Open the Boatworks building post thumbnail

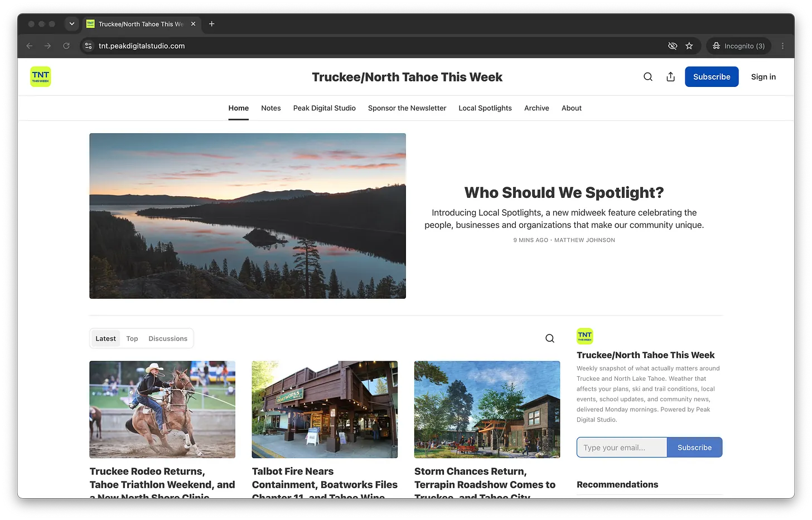325,410
